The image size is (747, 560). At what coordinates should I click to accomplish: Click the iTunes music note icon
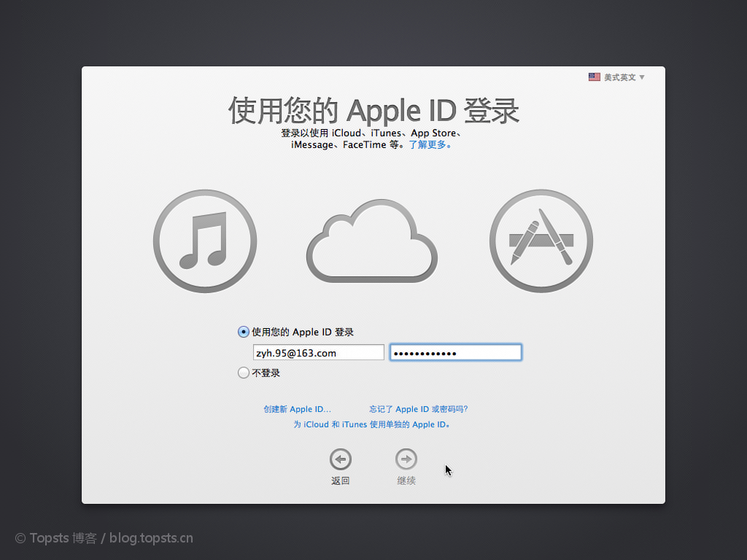205,241
